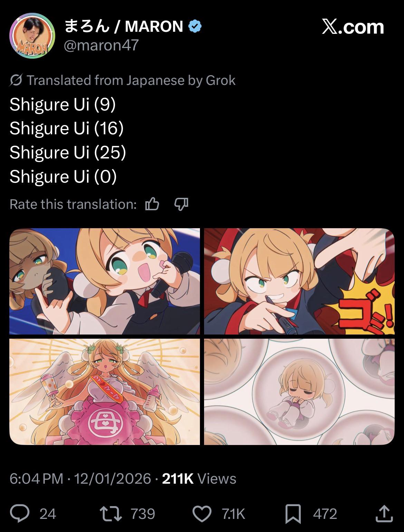Click the blue verified badge

point(195,26)
